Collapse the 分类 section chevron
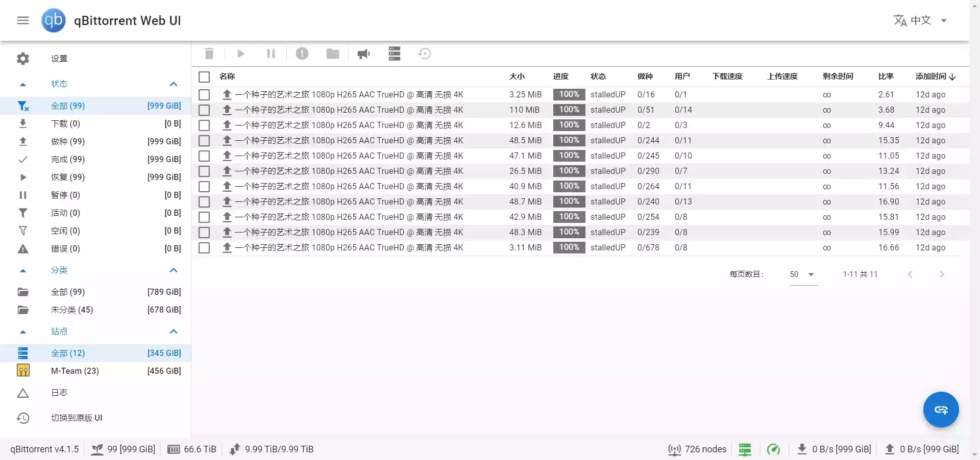The height and width of the screenshot is (460, 980). coord(174,270)
